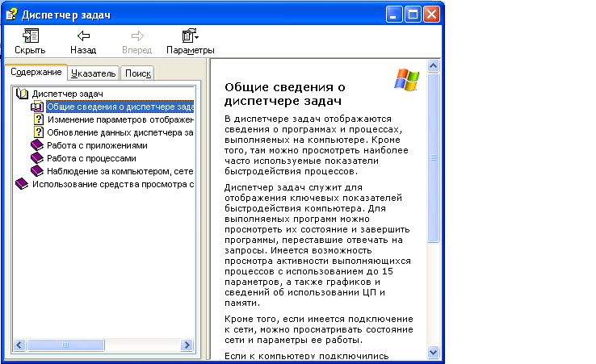Click the Вперед forward arrow icon
596x364 pixels.
click(137, 36)
